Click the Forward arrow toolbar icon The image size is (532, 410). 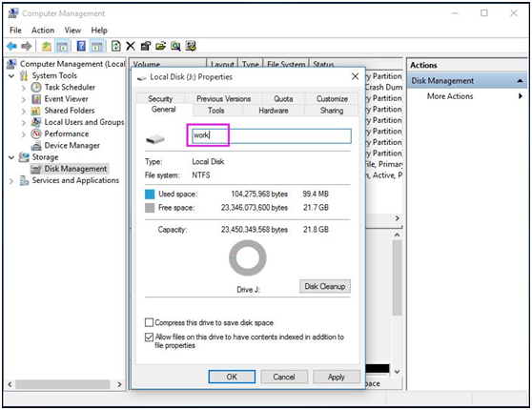click(26, 46)
